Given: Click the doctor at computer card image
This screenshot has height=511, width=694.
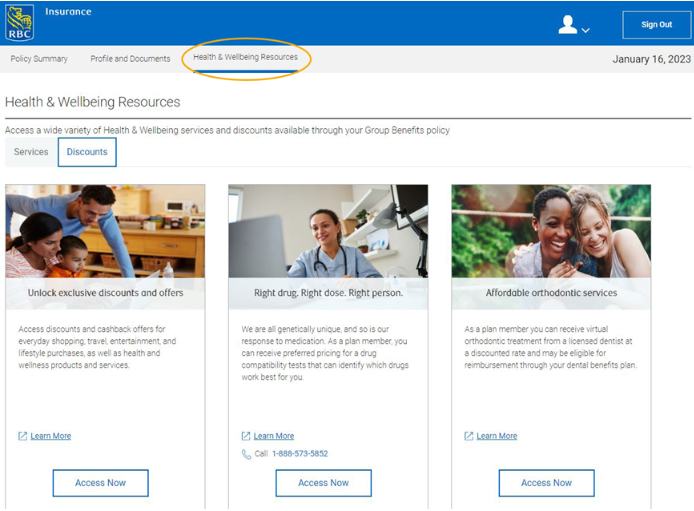Looking at the screenshot, I should [328, 231].
